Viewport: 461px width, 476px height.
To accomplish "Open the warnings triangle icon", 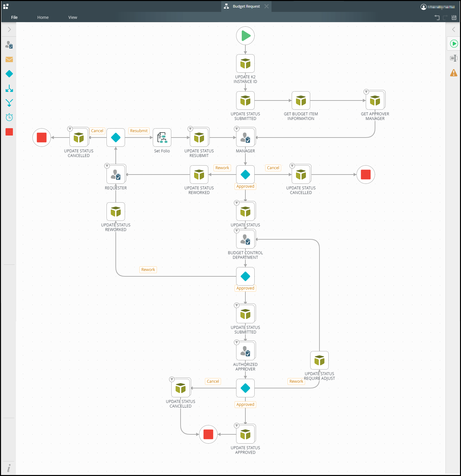I will (x=454, y=73).
